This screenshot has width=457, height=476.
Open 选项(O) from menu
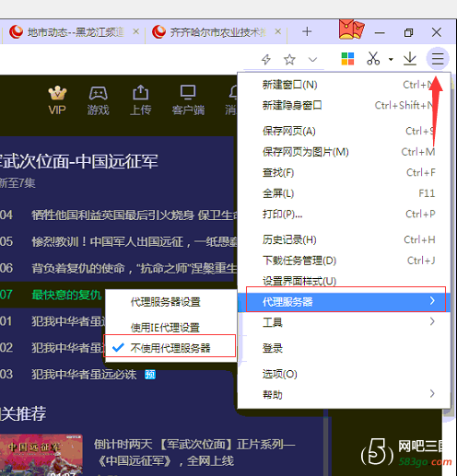345,374
